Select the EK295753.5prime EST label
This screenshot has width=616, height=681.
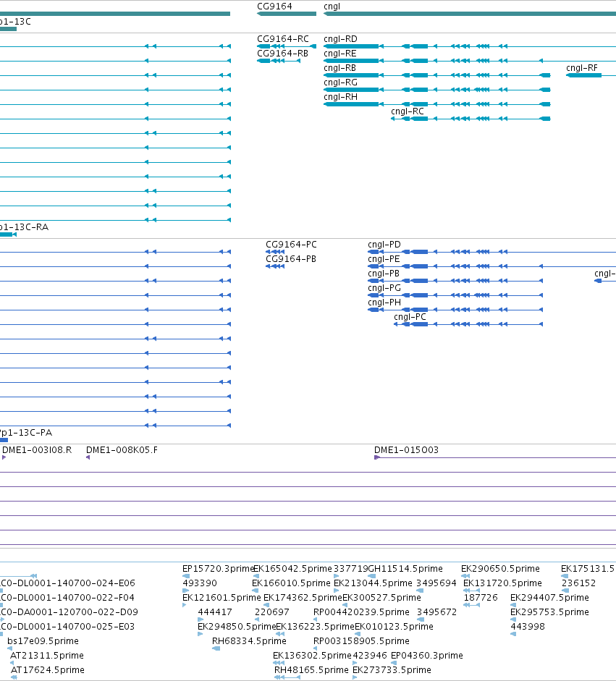(550, 612)
